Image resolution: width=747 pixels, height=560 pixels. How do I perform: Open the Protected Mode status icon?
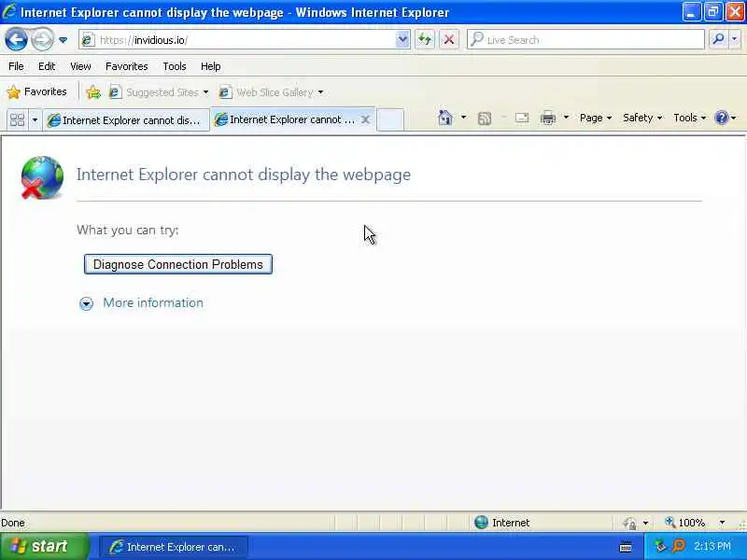[x=629, y=523]
